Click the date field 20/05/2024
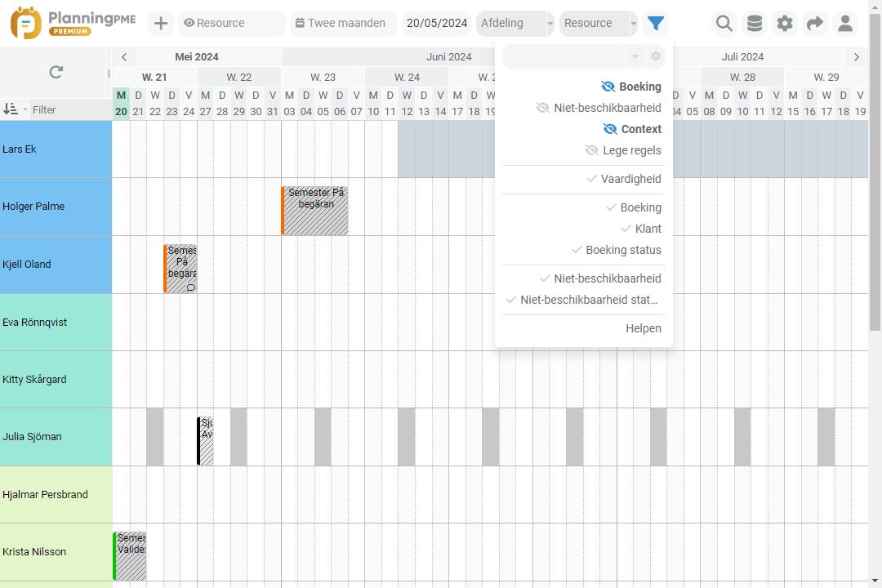The image size is (882, 588). [x=436, y=23]
